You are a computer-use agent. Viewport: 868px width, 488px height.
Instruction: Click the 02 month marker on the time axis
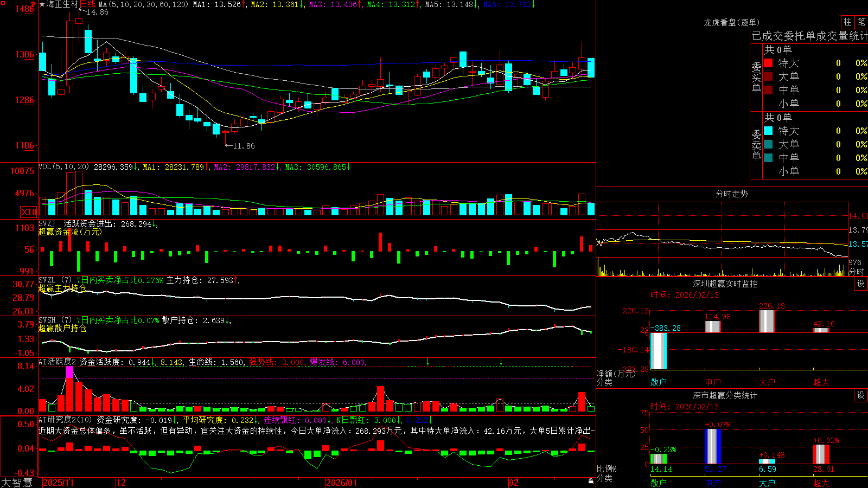(x=514, y=483)
